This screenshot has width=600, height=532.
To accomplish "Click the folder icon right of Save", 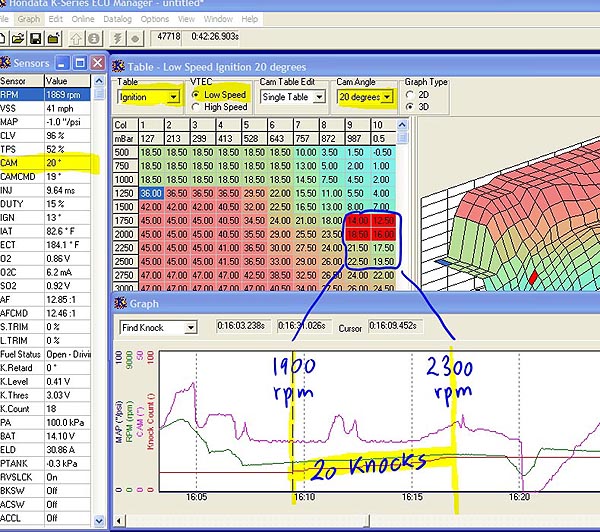I will point(54,38).
